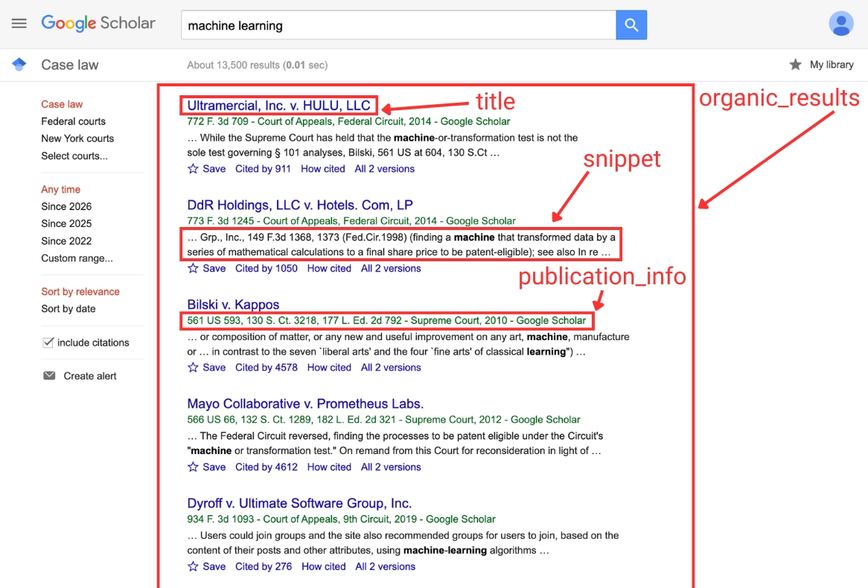Click '773 F. 3d 1245' publication info line
868x588 pixels.
pos(351,221)
